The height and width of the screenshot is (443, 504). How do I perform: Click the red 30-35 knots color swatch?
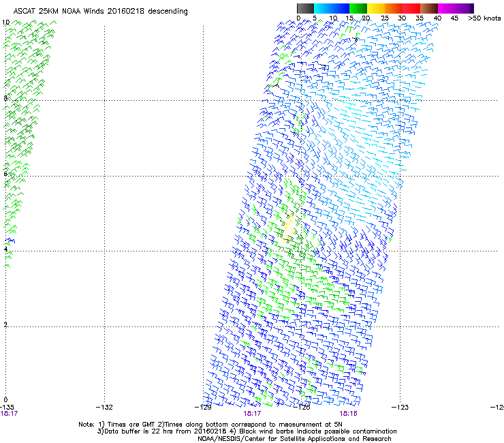411,8
